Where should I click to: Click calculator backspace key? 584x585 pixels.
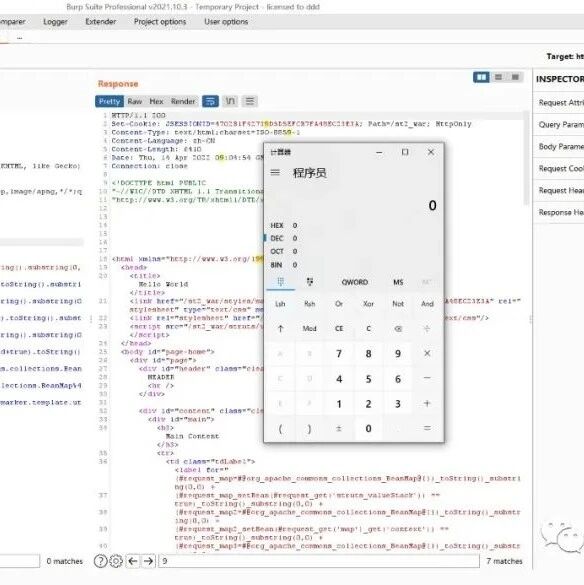398,329
